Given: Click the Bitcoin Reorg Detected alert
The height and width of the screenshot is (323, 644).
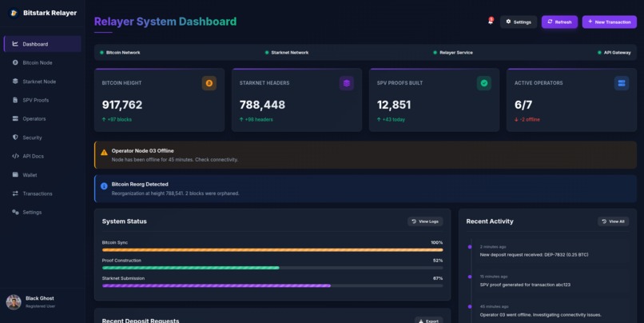Looking at the screenshot, I should 365,189.
